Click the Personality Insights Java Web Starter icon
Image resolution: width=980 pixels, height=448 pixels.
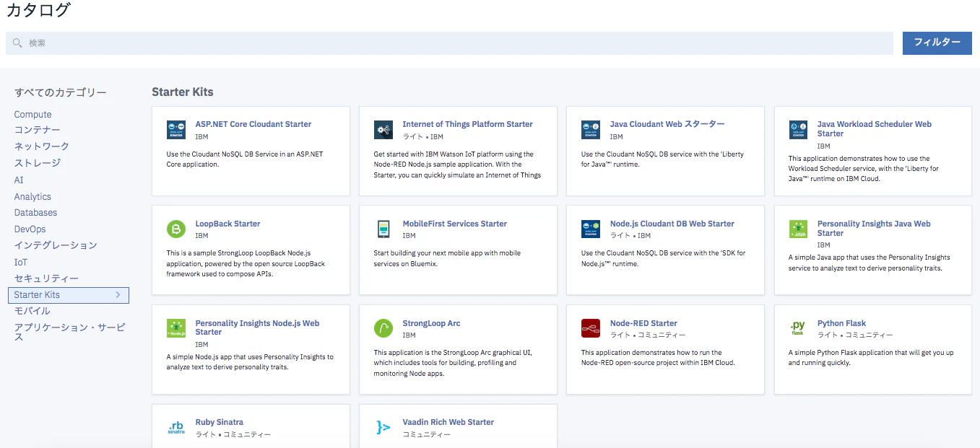click(798, 229)
